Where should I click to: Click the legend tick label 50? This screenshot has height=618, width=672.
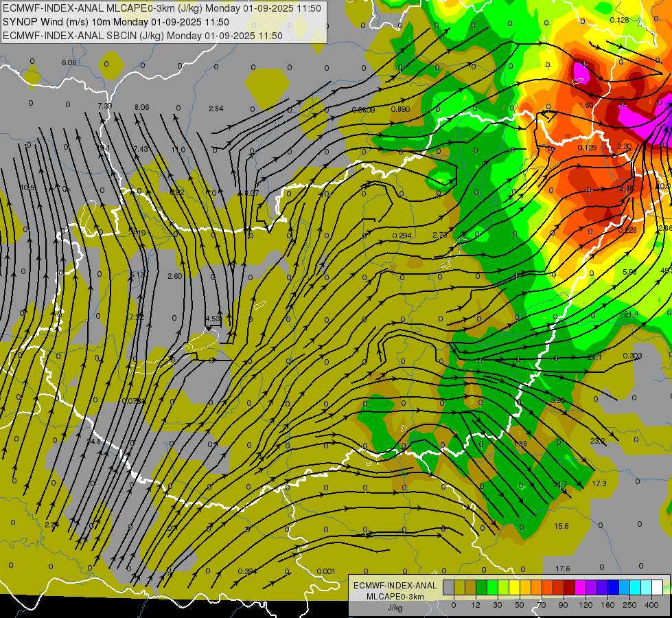coord(520,605)
